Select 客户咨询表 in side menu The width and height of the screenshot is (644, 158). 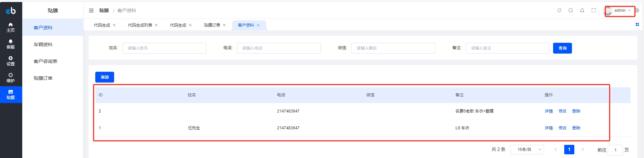53,61
